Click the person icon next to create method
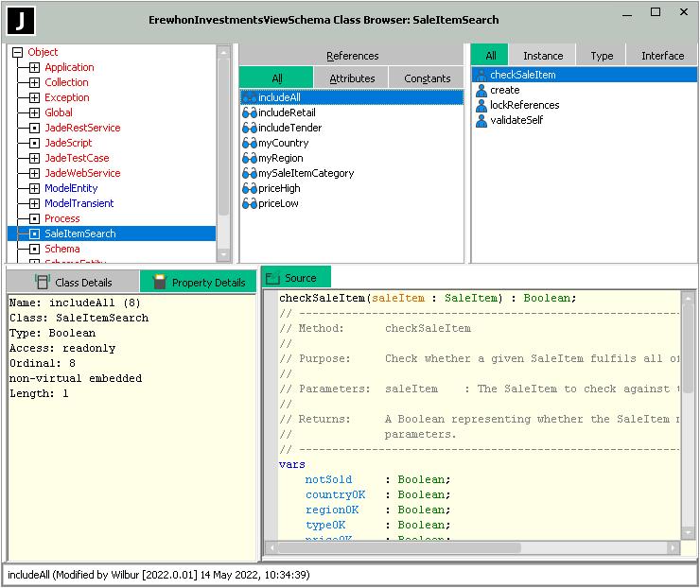This screenshot has height=588, width=700. (x=481, y=90)
